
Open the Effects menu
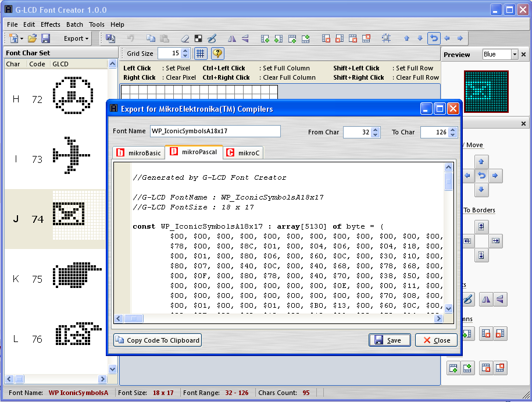tap(50, 24)
